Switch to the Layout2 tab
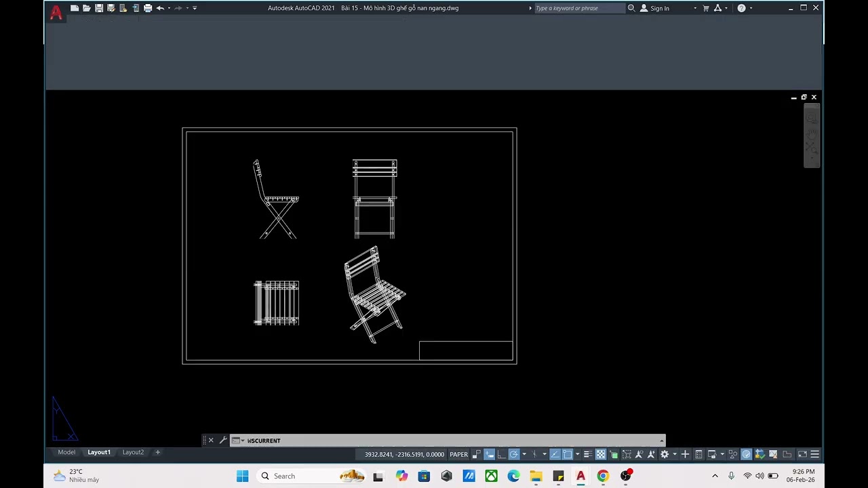This screenshot has height=488, width=868. click(x=133, y=452)
